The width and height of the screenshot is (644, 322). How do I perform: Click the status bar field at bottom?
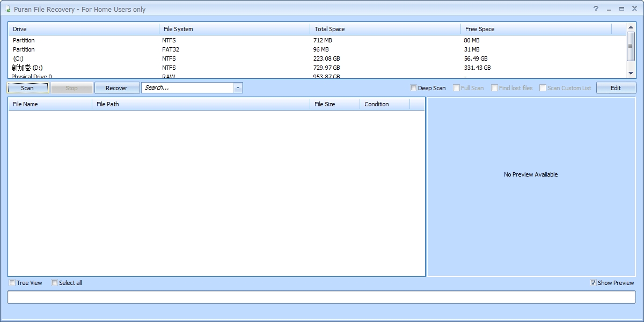321,297
